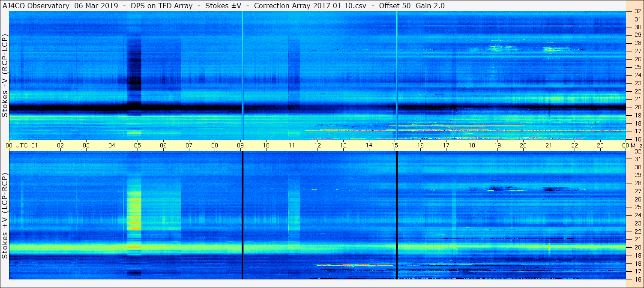Select the 22 hour tick on the time axis

(575, 145)
